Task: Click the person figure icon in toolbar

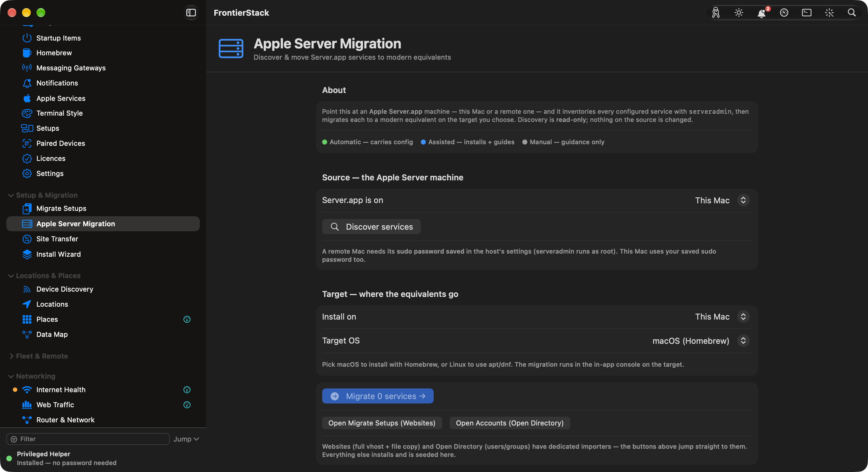Action: coord(716,13)
